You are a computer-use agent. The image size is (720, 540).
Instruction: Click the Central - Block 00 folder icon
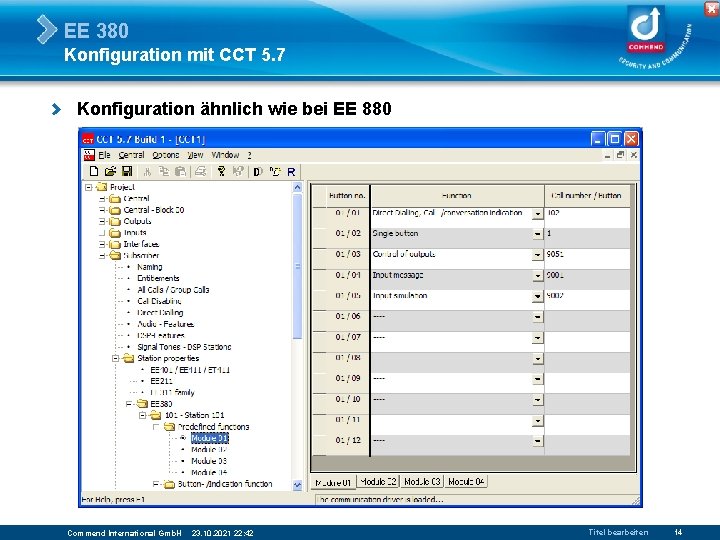[x=115, y=210]
